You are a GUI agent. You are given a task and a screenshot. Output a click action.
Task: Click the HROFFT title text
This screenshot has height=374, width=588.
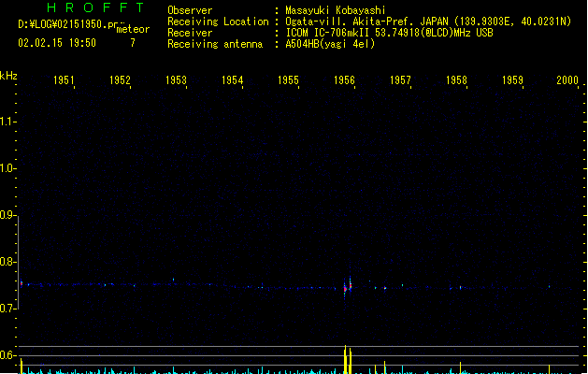(x=96, y=7)
